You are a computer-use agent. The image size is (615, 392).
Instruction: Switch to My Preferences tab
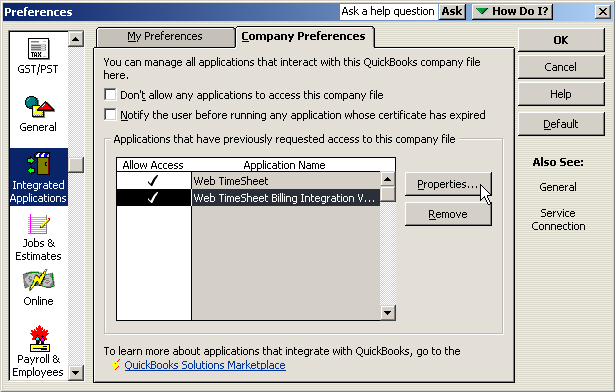tap(165, 36)
